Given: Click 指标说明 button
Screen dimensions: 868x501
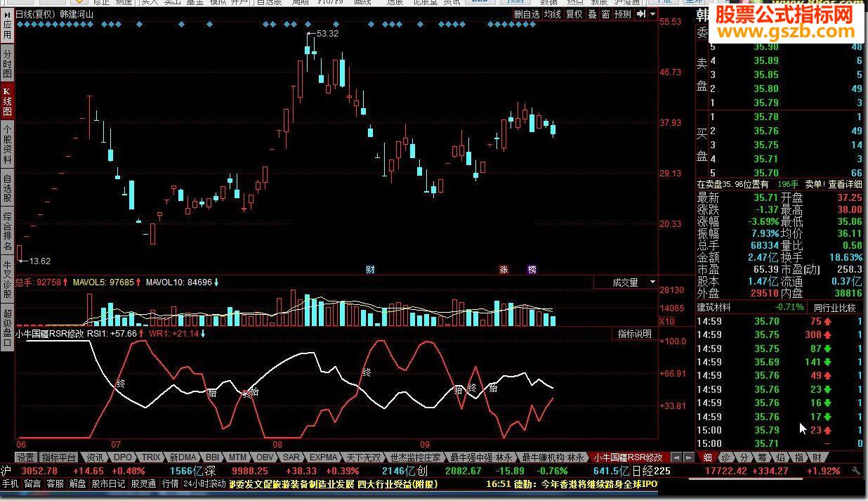Looking at the screenshot, I should [x=635, y=334].
